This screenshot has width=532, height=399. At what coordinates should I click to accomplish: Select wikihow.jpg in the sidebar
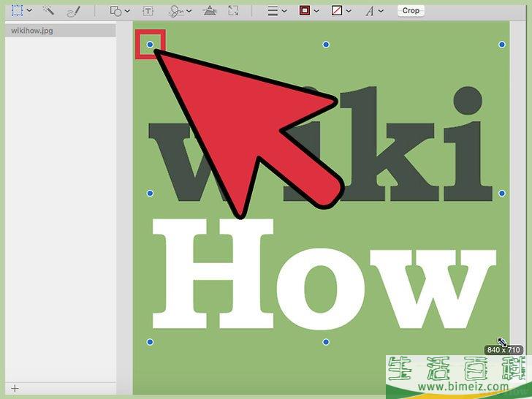tap(61, 31)
